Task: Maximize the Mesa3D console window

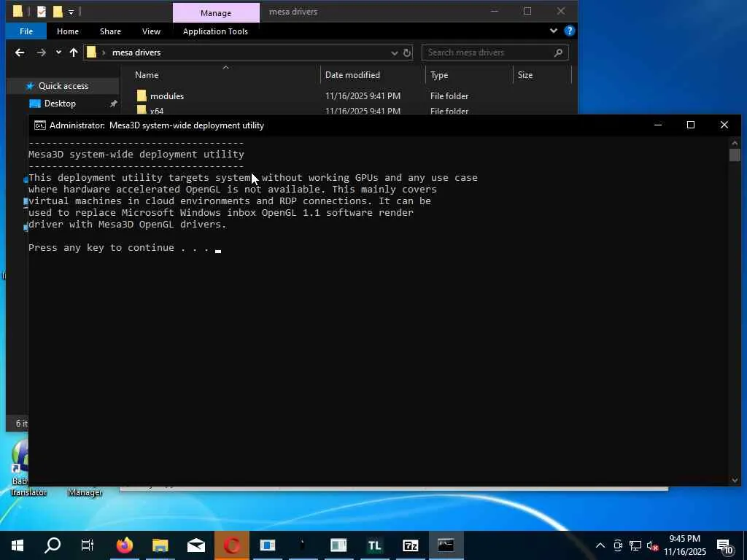Action: [x=690, y=125]
